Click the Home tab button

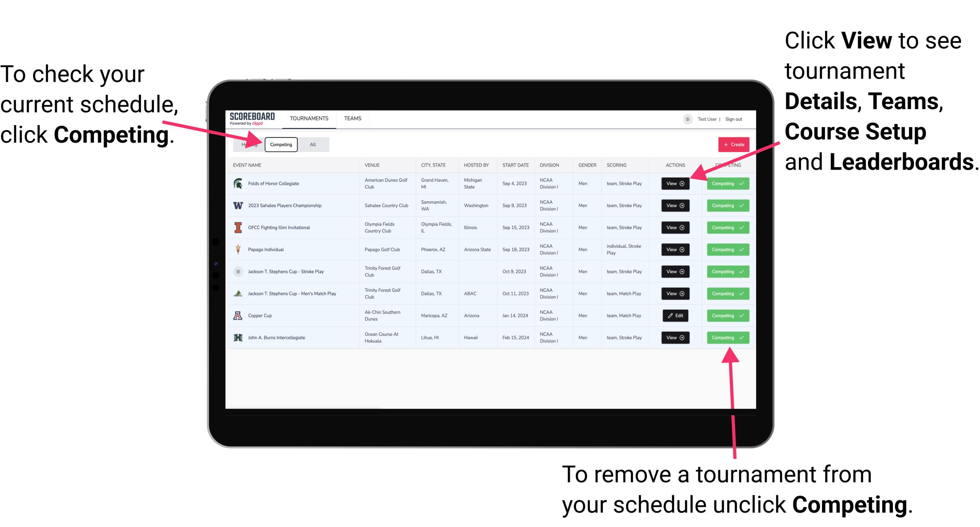click(x=250, y=144)
